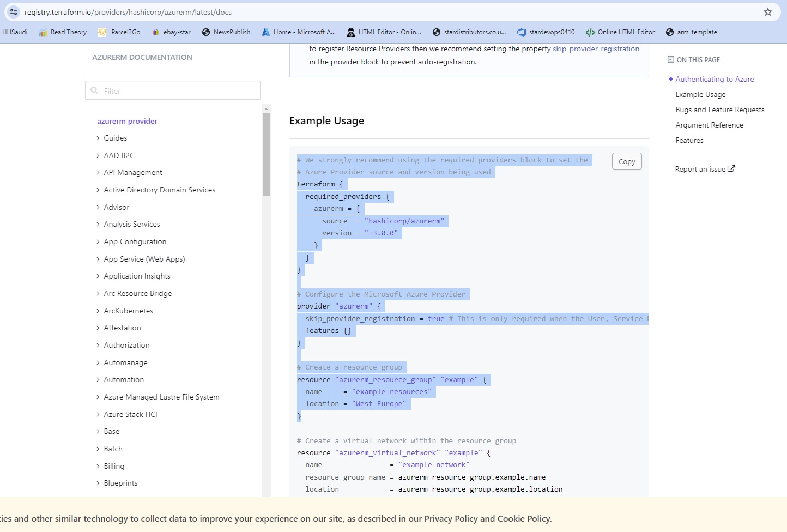Expand the Authorization section

pos(98,346)
